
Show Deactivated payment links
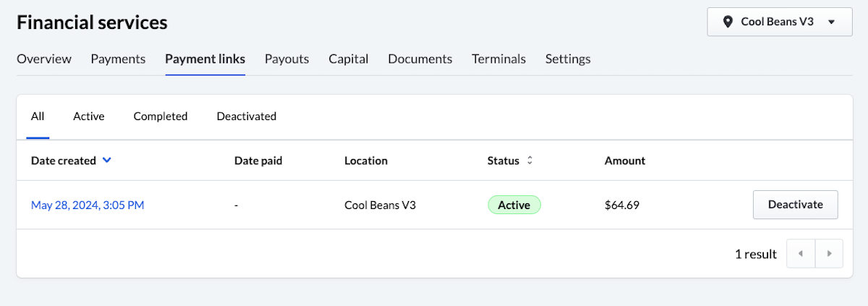pyautogui.click(x=246, y=116)
